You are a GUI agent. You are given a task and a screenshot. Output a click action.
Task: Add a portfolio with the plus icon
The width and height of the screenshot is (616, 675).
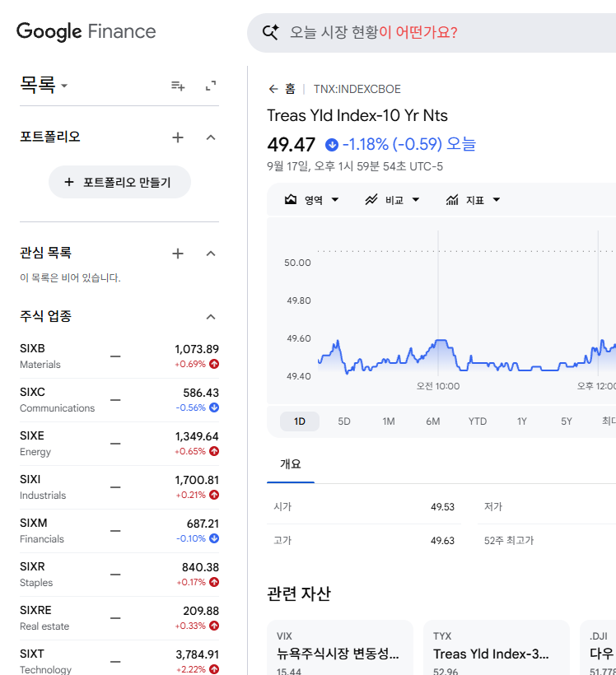(x=178, y=137)
